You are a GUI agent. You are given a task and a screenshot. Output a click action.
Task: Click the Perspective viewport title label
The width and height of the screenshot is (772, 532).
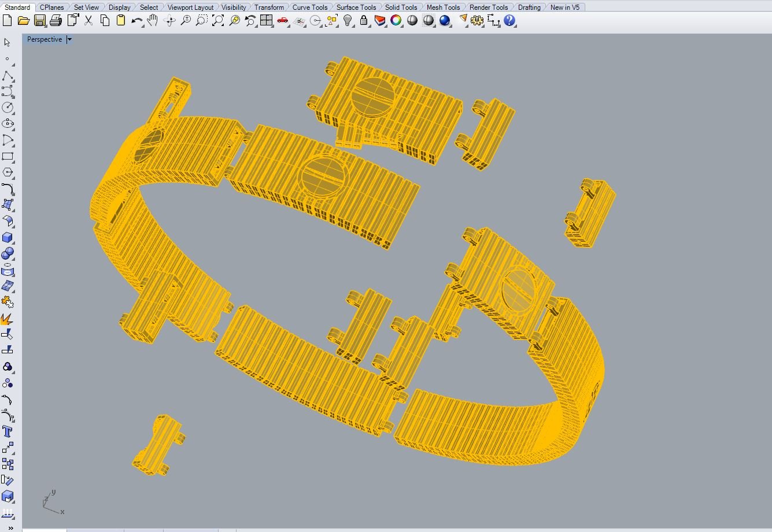44,39
